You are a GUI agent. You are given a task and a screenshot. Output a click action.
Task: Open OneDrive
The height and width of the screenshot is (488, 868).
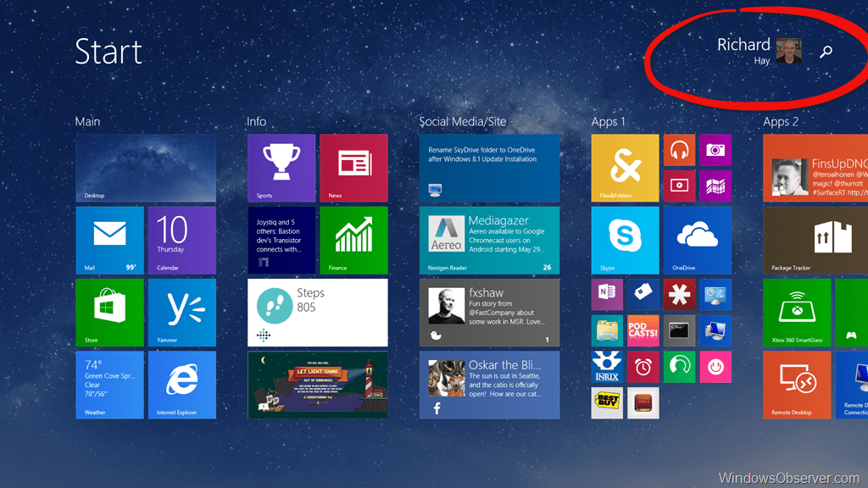tap(697, 240)
